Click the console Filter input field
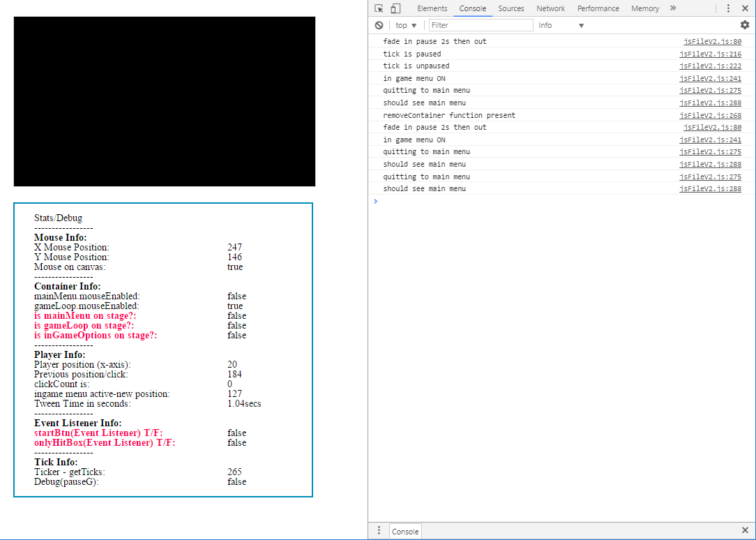756x540 pixels. pyautogui.click(x=481, y=25)
